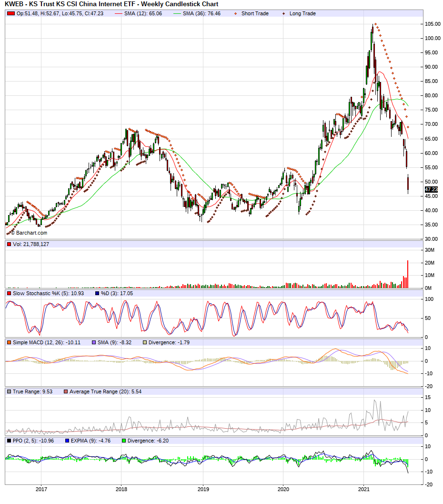Click the red SMA (12) legend line
The height and width of the screenshot is (504, 443).
pos(119,13)
